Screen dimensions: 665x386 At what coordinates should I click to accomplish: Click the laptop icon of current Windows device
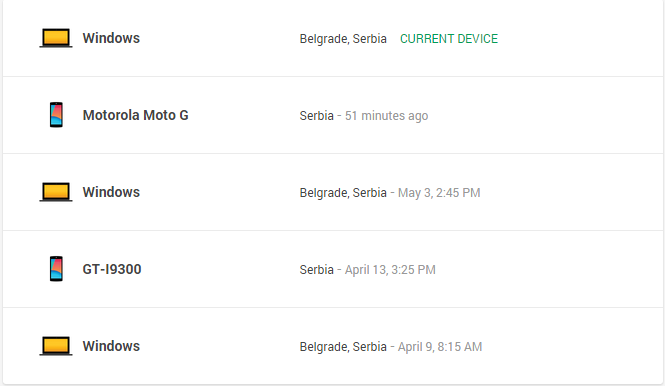pyautogui.click(x=56, y=38)
